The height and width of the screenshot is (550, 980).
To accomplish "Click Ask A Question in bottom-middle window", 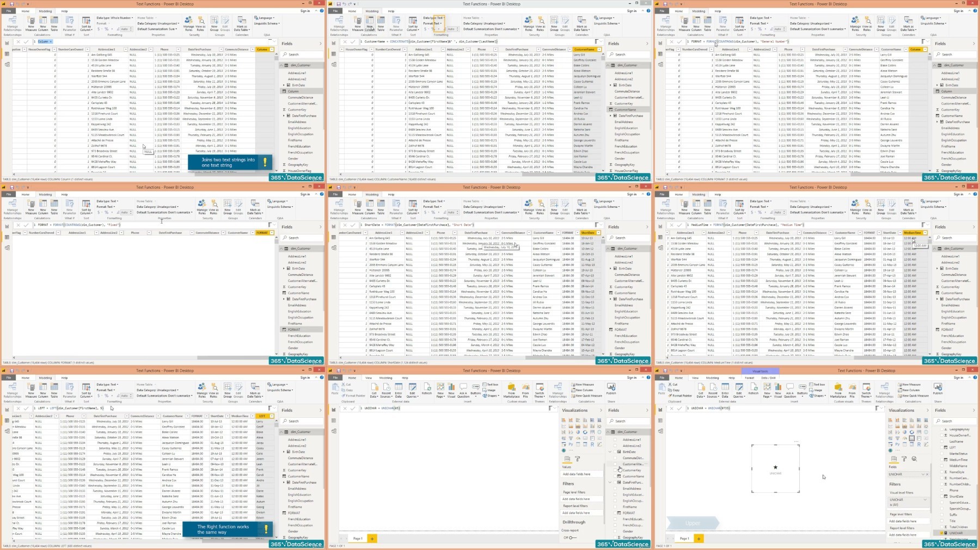I will [x=463, y=390].
